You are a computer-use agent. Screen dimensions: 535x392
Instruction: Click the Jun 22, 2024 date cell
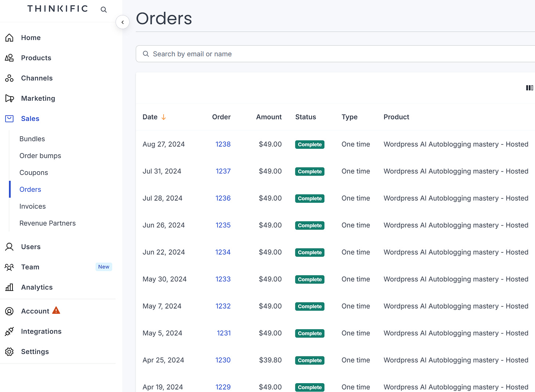(x=164, y=252)
